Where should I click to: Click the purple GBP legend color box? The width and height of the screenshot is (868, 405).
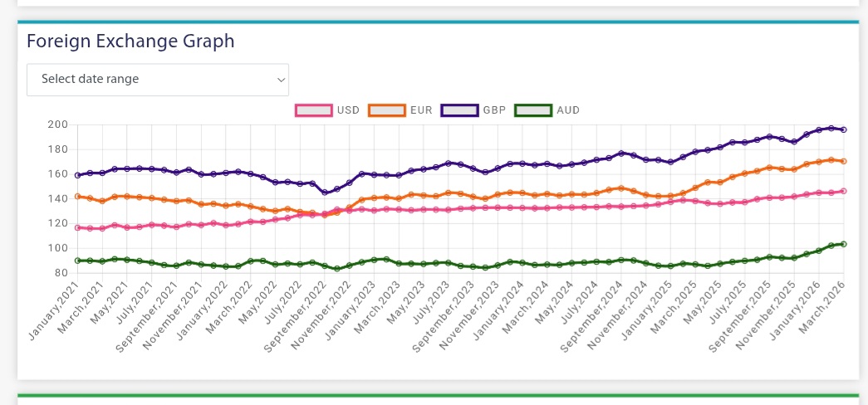tap(459, 110)
